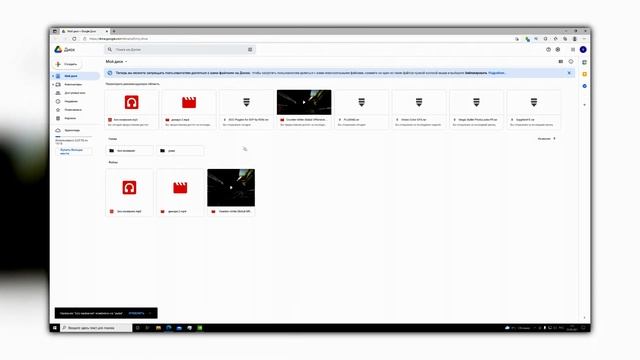This screenshot has height=360, width=640.
Task: Switch to list layout view
Action: pos(561,62)
